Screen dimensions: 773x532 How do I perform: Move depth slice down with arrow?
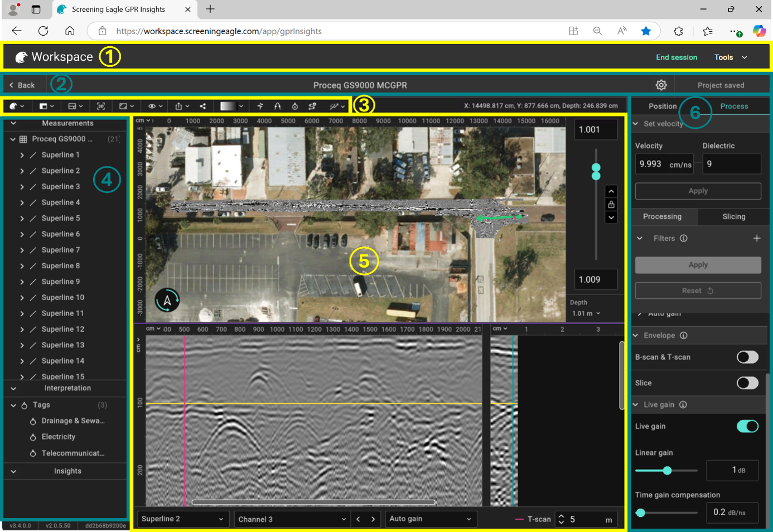coord(611,217)
